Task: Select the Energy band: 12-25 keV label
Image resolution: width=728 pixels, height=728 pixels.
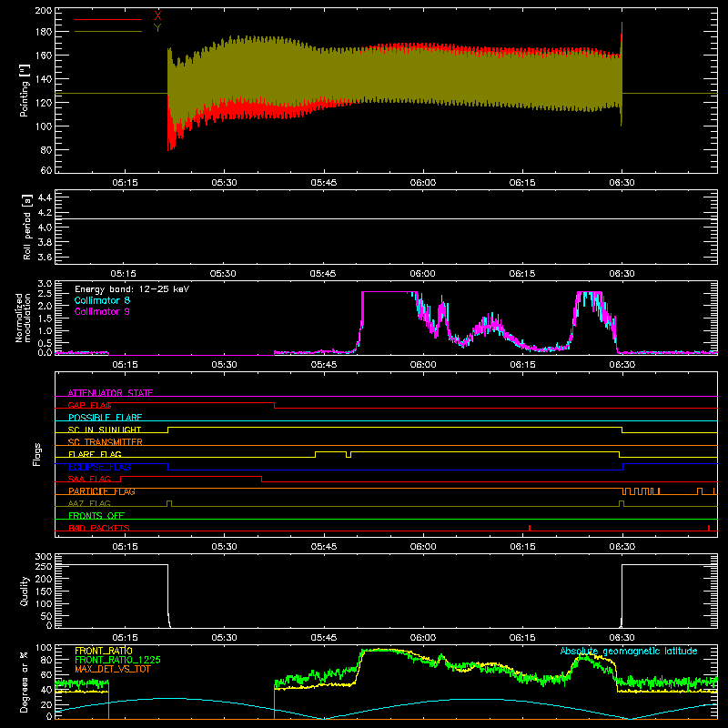Action: click(x=132, y=289)
